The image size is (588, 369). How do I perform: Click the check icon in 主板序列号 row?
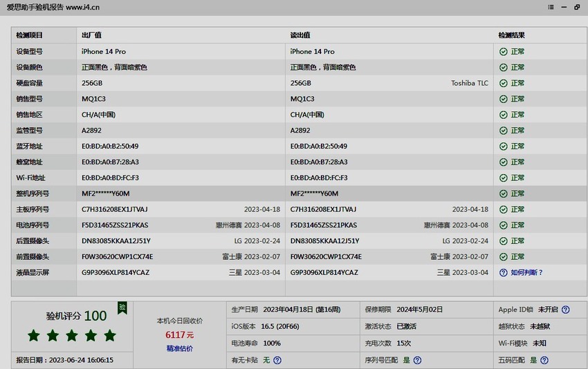[503, 209]
